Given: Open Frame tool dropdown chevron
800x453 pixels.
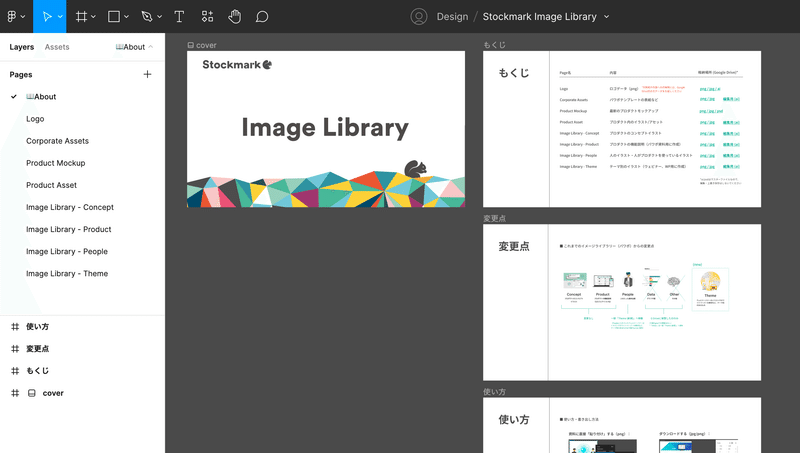Looking at the screenshot, I should click(x=93, y=17).
